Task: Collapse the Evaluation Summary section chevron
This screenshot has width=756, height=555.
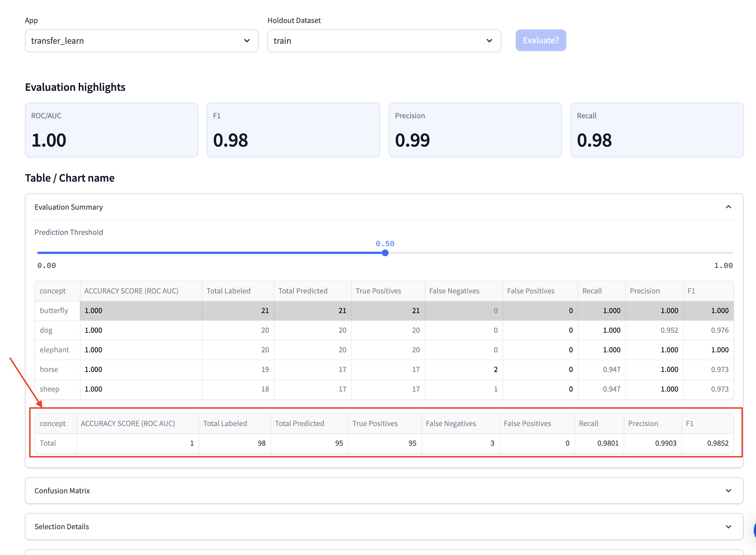Action: click(728, 207)
